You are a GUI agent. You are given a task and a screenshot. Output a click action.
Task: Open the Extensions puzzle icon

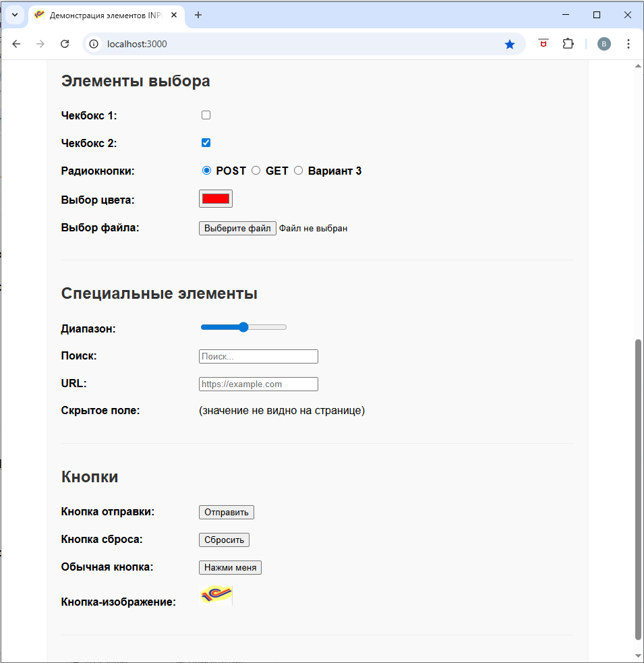coord(568,44)
